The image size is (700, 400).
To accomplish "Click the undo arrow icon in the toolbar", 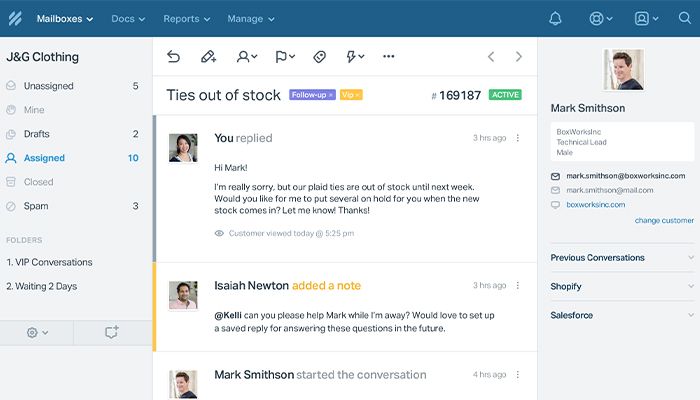I will (173, 57).
